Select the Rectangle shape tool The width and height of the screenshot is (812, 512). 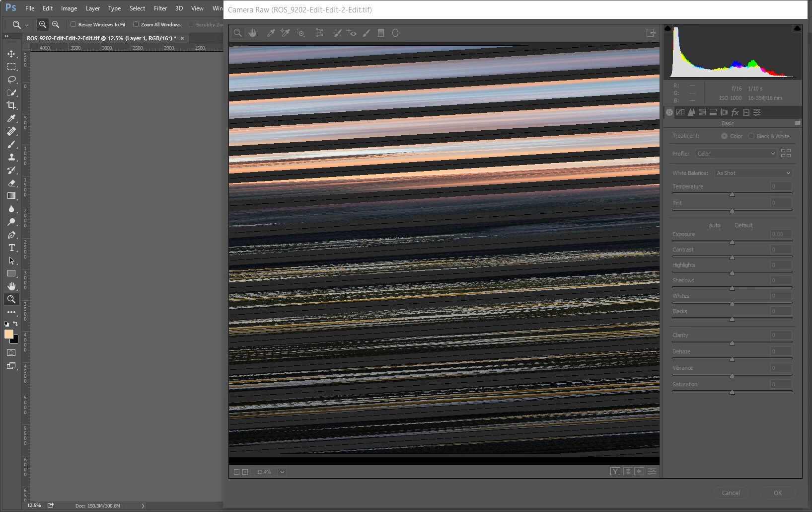11,273
